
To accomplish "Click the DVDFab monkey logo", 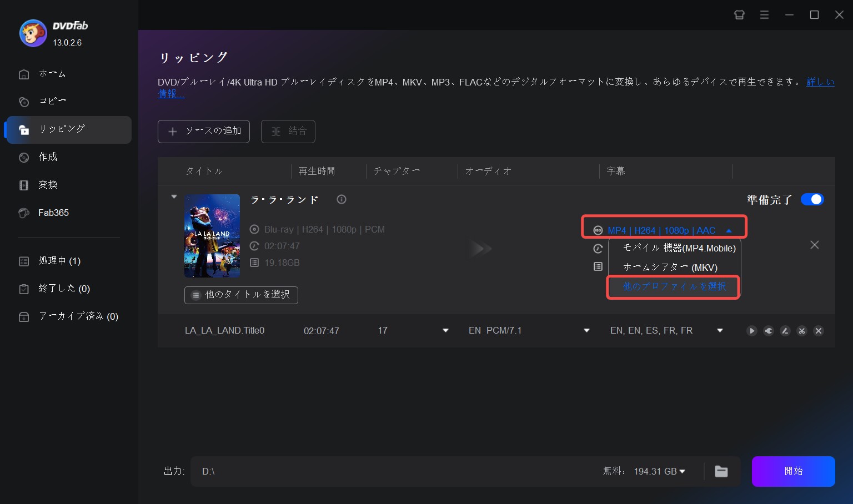I will pos(33,33).
